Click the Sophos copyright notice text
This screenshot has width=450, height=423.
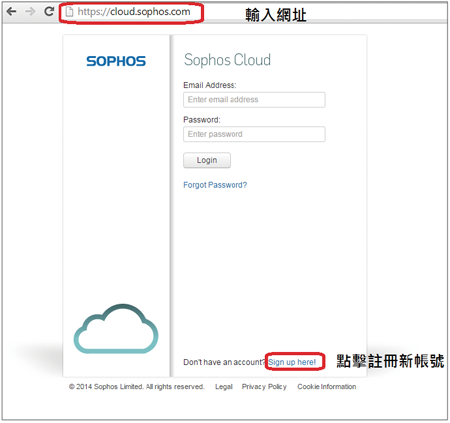(x=136, y=387)
